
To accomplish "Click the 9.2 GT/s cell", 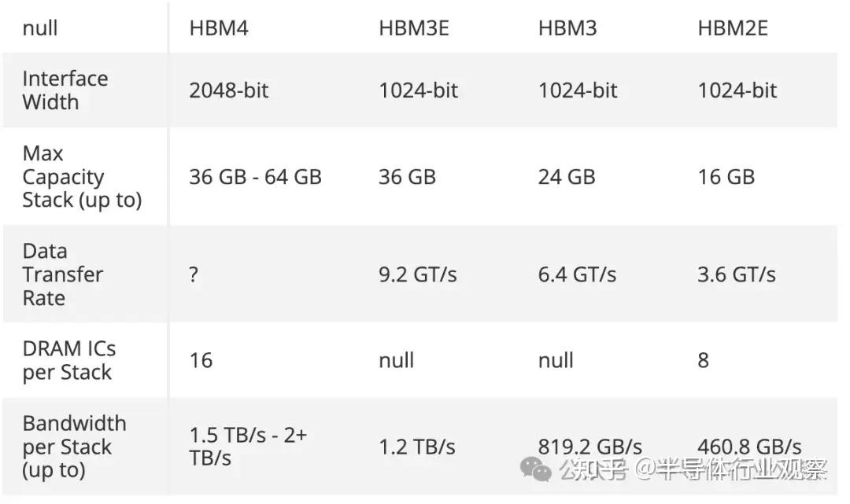I will pos(417,274).
